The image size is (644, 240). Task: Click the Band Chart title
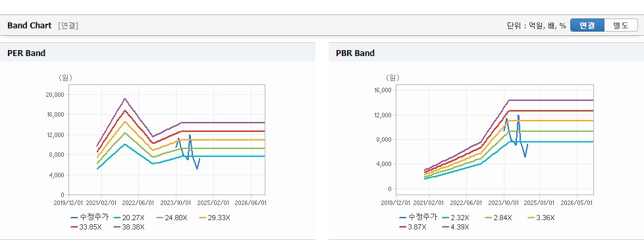(29, 26)
